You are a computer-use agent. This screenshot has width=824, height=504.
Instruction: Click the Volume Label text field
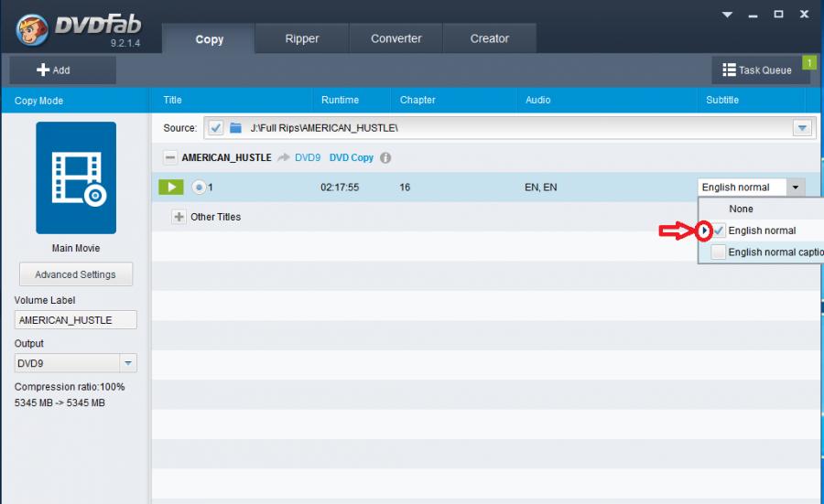pos(76,320)
